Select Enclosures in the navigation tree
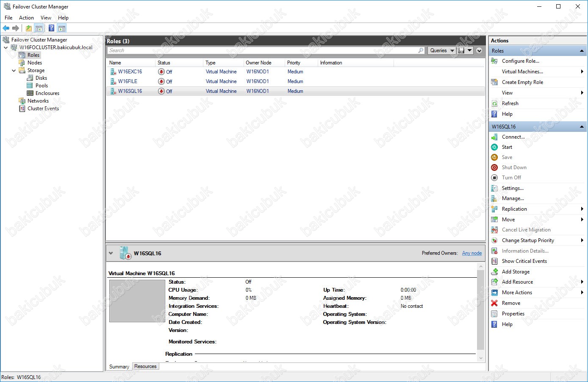The width and height of the screenshot is (588, 382). [47, 93]
